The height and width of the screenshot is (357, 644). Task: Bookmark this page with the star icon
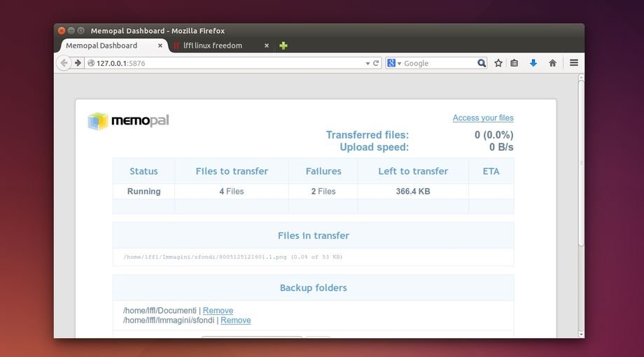[498, 63]
